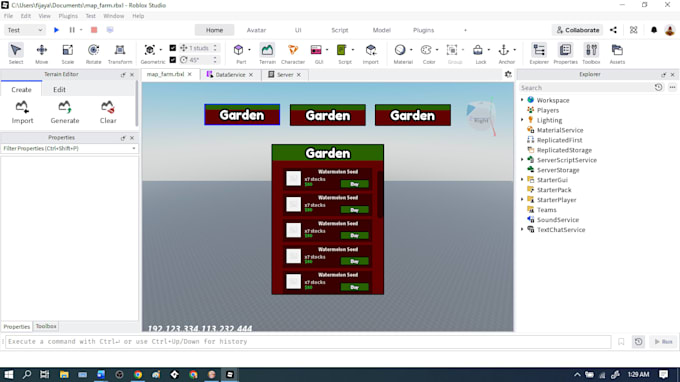
Task: Switch to the DataService script tab
Action: (x=230, y=75)
